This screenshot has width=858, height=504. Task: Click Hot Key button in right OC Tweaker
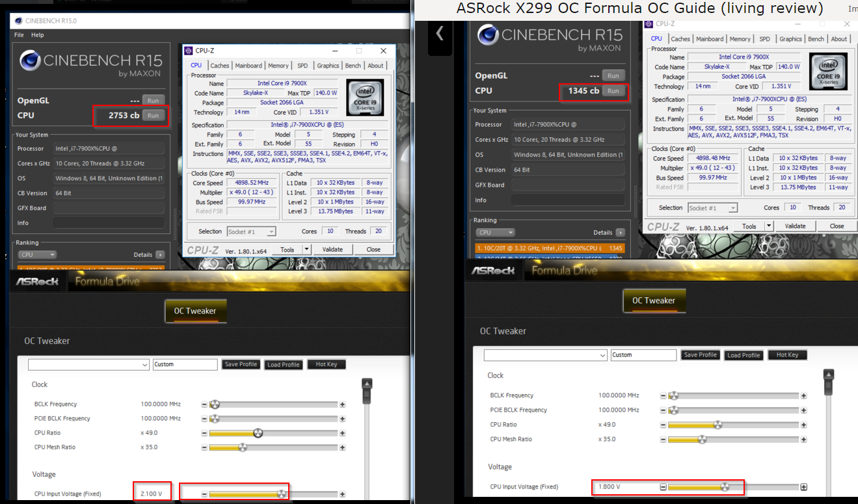click(x=788, y=355)
